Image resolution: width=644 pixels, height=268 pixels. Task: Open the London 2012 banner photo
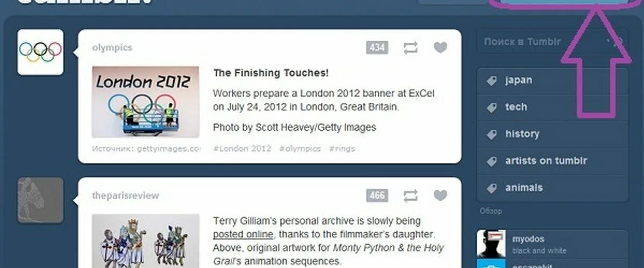tap(145, 102)
